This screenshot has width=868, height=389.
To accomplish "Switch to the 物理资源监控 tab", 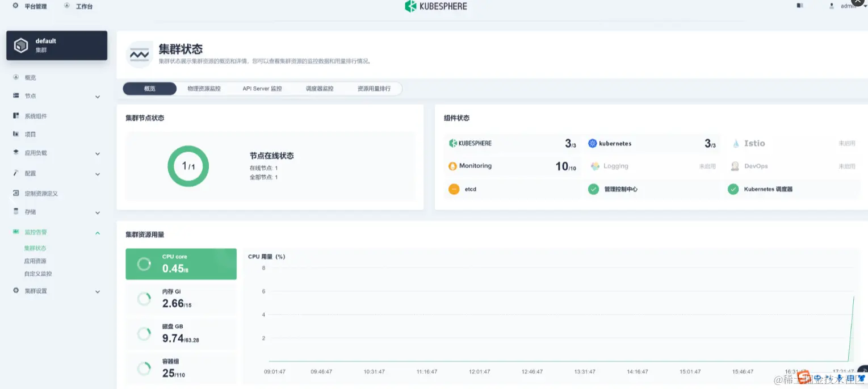I will pos(205,88).
